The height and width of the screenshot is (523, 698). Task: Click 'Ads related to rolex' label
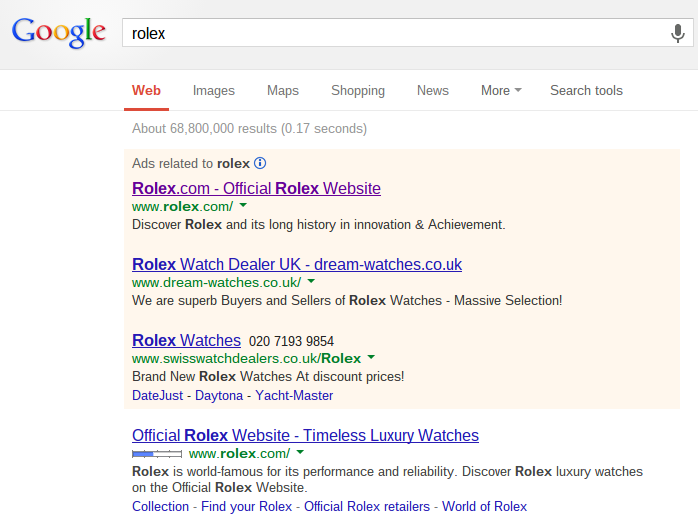pyautogui.click(x=191, y=163)
